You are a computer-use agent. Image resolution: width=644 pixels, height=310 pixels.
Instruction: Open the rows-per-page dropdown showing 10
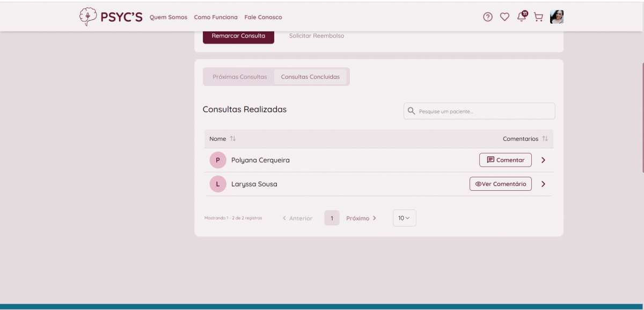(404, 218)
